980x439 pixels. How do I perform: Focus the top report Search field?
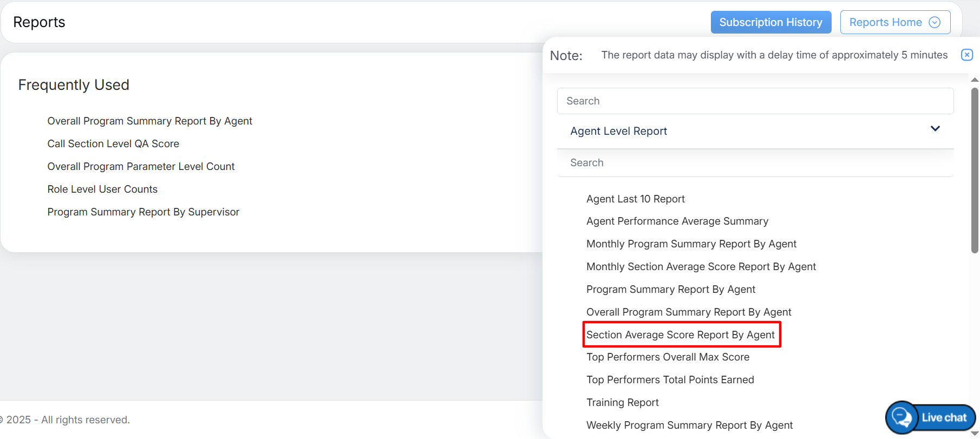(x=755, y=101)
